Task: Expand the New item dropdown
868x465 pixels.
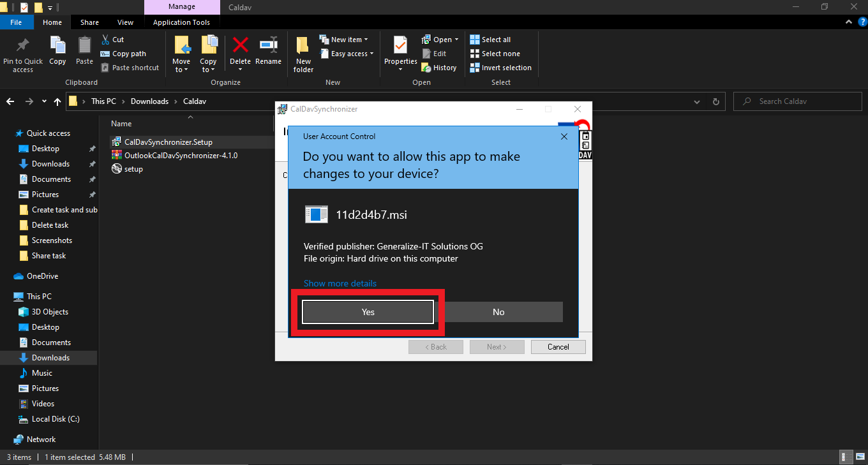Action: (348, 40)
